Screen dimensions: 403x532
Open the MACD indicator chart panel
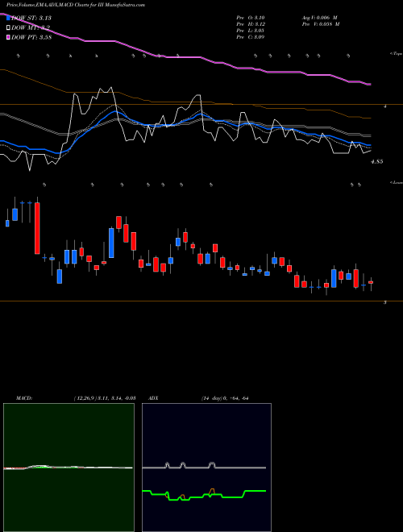point(69,468)
